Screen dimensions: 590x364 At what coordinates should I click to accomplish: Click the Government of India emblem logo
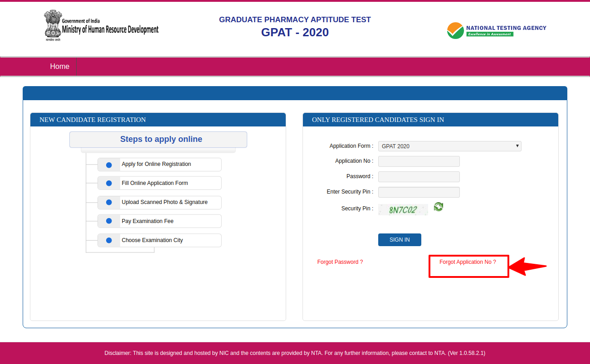pyautogui.click(x=52, y=26)
